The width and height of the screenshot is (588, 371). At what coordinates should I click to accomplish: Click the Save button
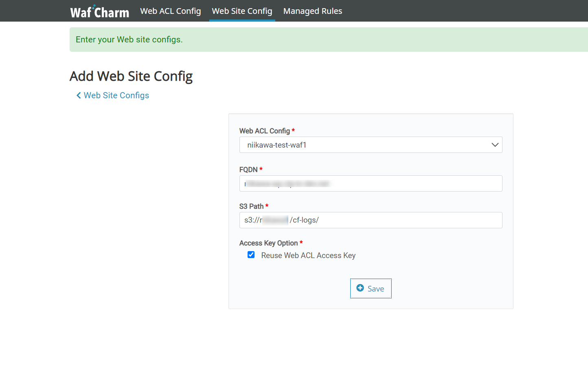tap(371, 288)
